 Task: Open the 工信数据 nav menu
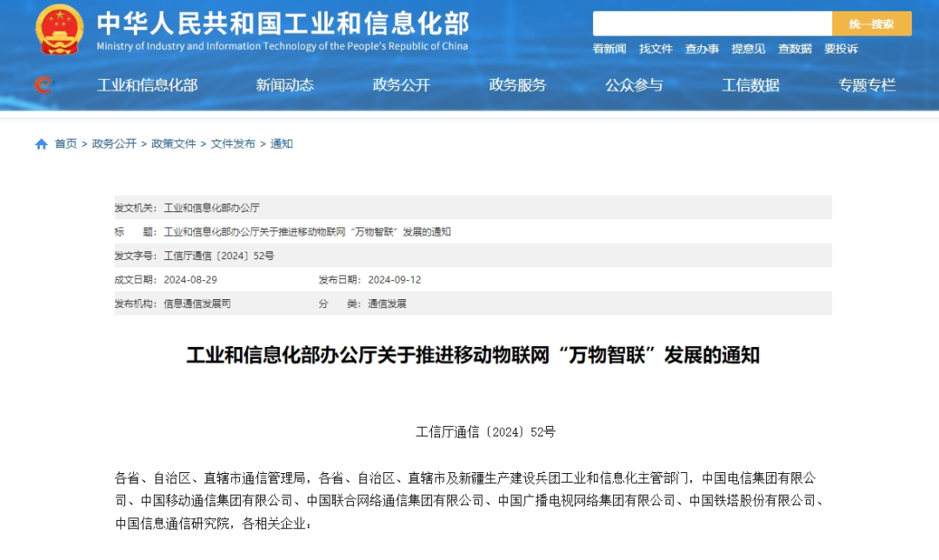click(x=750, y=85)
